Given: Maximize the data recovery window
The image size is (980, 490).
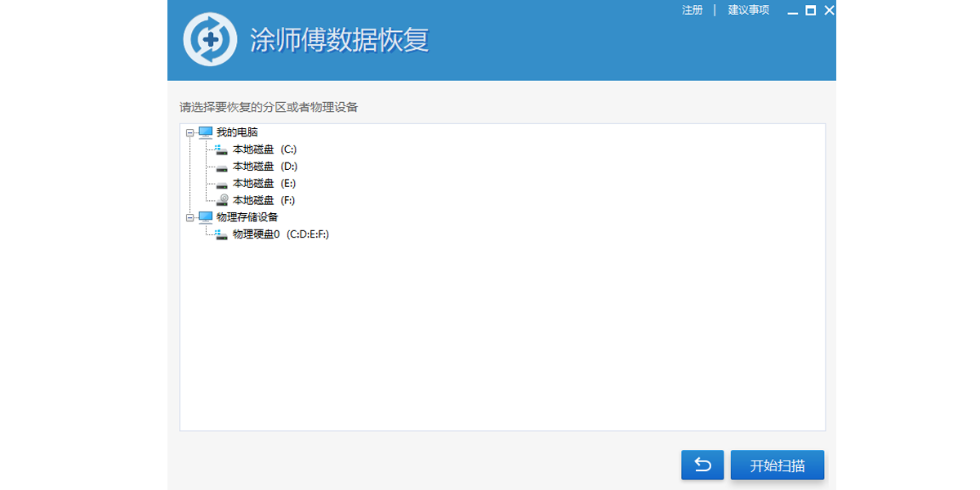Looking at the screenshot, I should tap(811, 11).
